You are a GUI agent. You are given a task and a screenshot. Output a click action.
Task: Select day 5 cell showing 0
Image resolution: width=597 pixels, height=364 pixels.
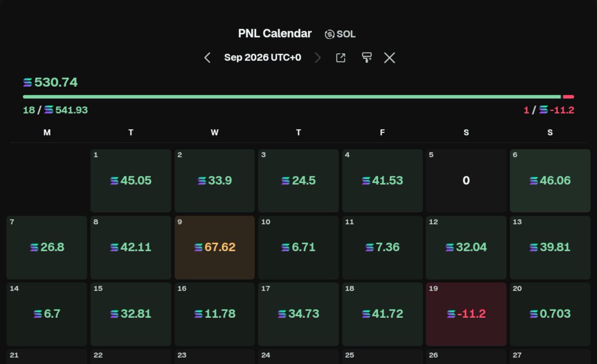pyautogui.click(x=466, y=181)
